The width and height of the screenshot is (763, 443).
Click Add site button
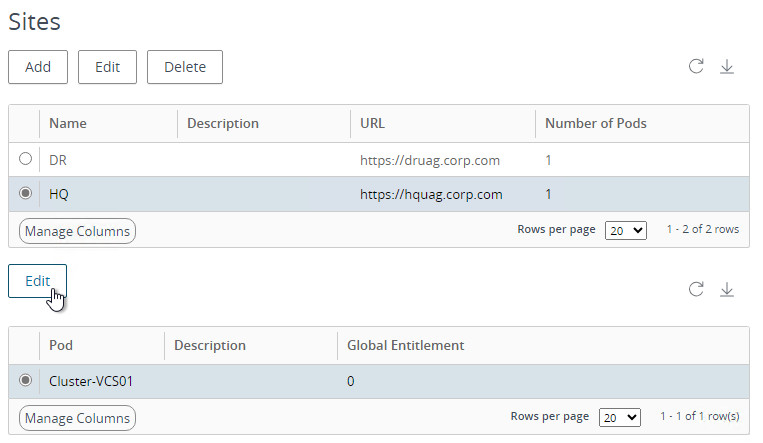tap(38, 67)
